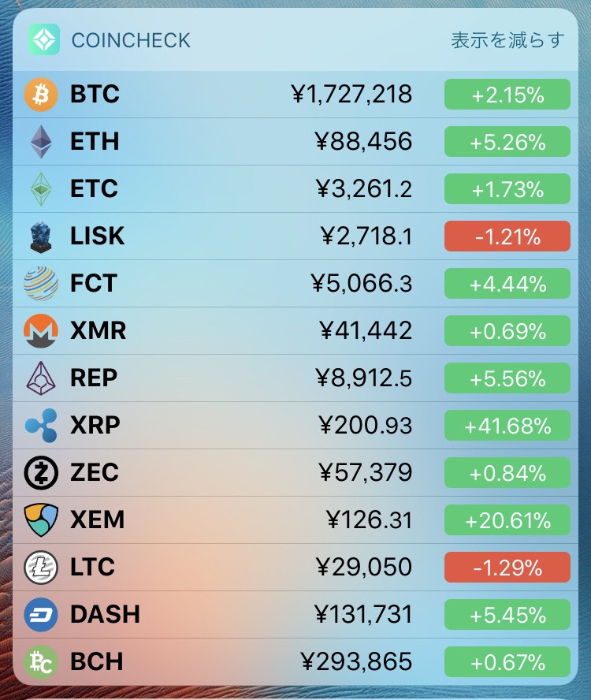Image resolution: width=591 pixels, height=700 pixels.
Task: Tap the Coincheck app logo icon
Action: click(x=44, y=39)
